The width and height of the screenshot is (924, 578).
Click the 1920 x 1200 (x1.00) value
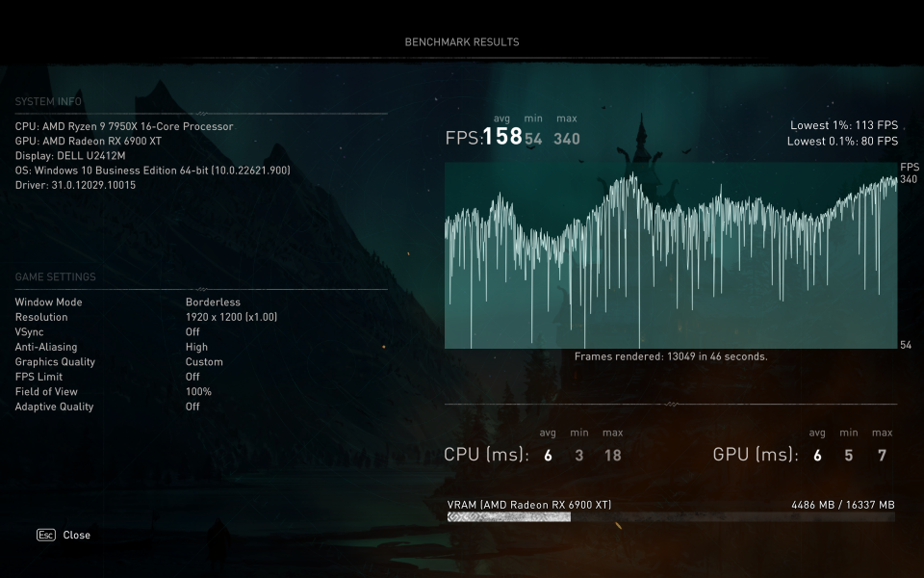tap(232, 317)
